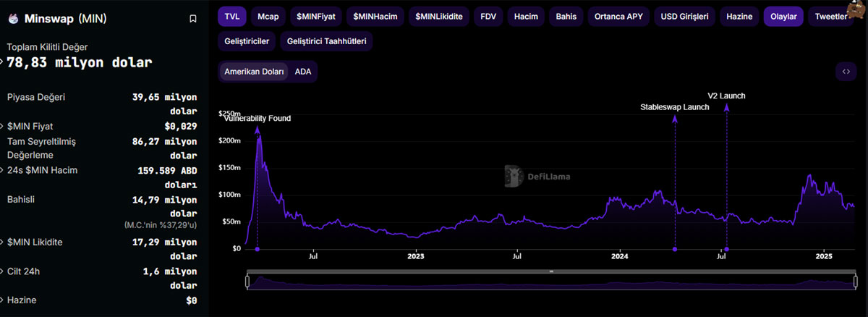Toggle the FDV chart metric
868x317 pixels.
point(488,16)
